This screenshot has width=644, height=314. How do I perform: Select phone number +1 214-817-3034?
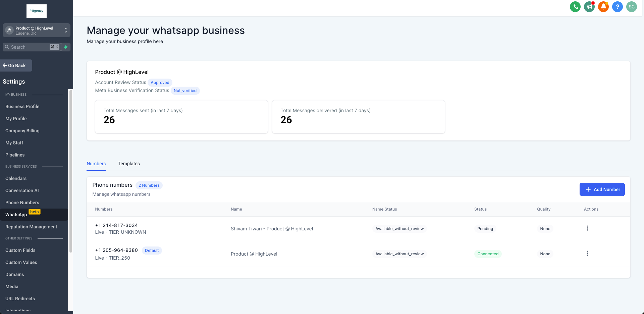(116, 225)
